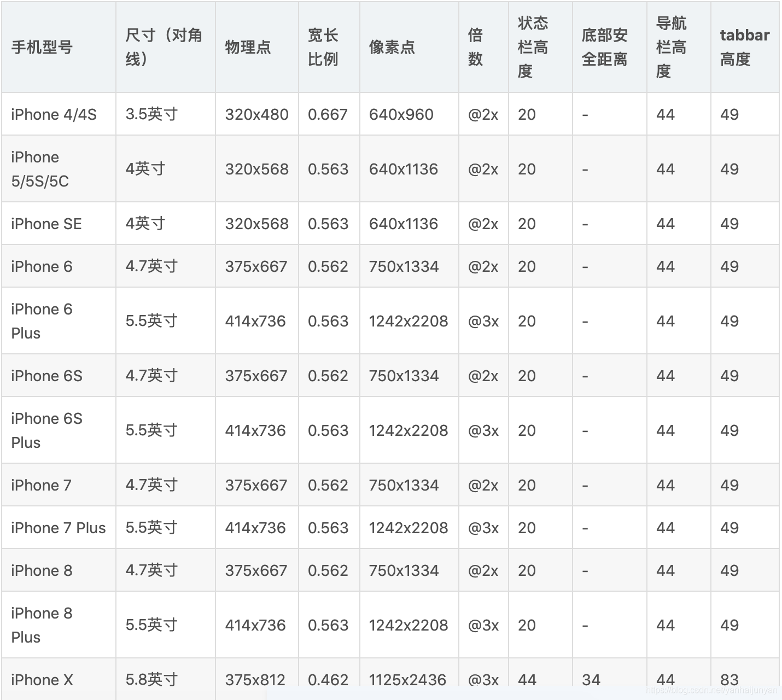Click 4英寸 in the iPhone 5/5S/5C row
The height and width of the screenshot is (700, 782).
[145, 169]
